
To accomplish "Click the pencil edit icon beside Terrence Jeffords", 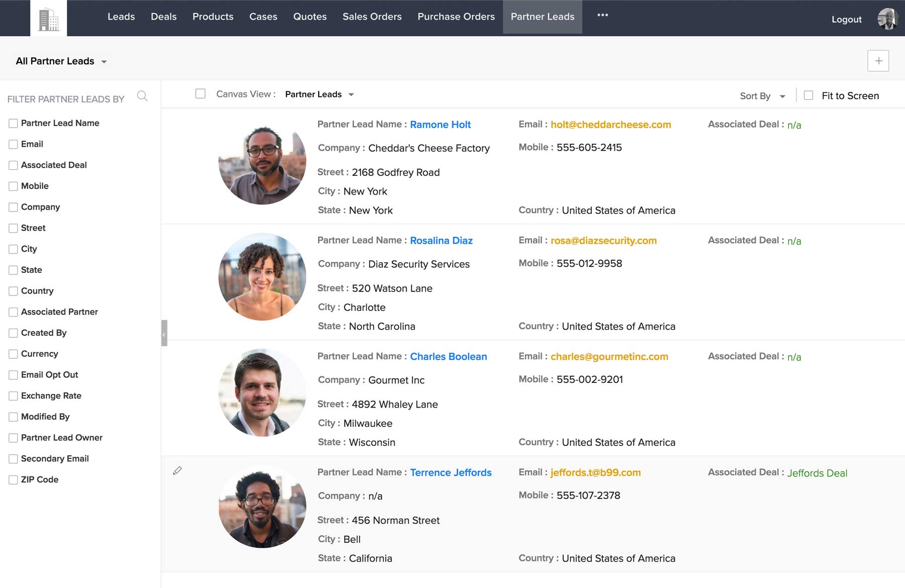I will coord(177,470).
